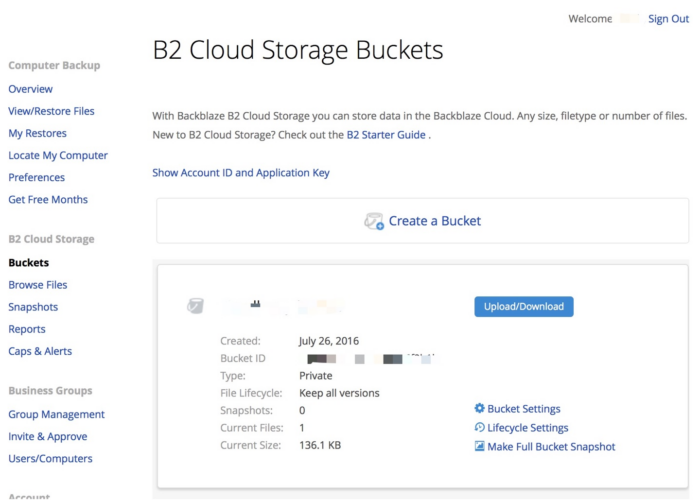The width and height of the screenshot is (700, 500).
Task: Open Users/Computers
Action: 50,458
